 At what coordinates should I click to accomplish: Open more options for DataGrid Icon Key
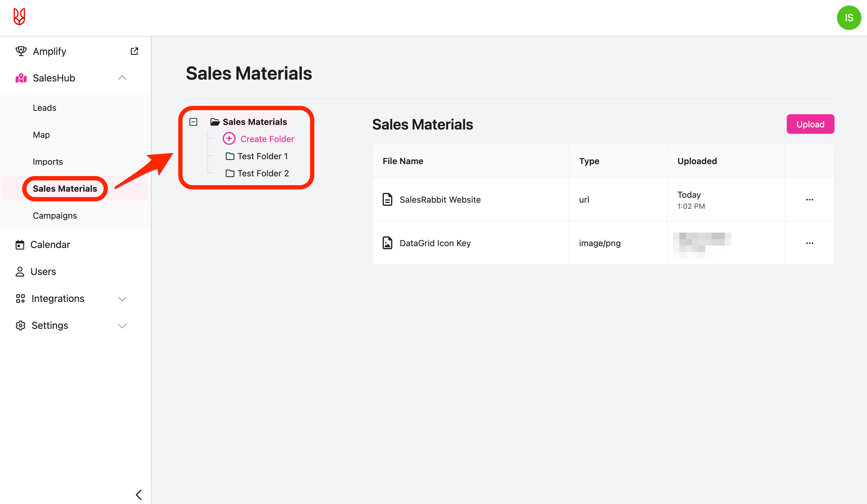809,243
